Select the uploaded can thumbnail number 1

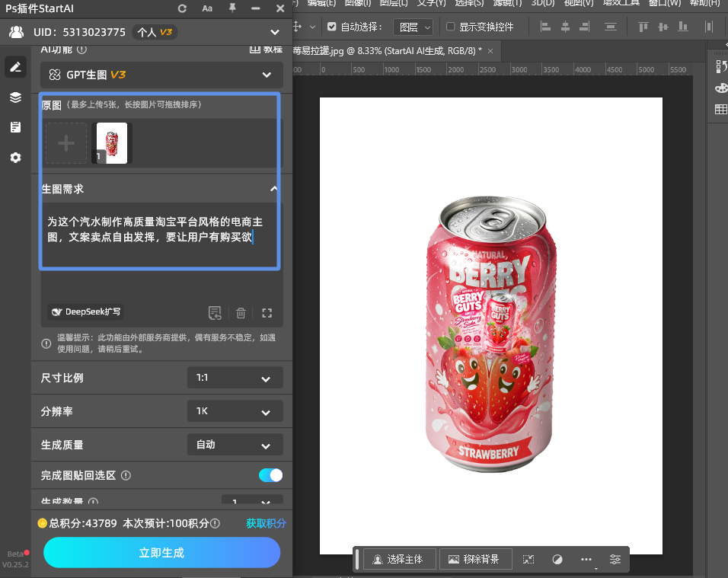point(112,143)
